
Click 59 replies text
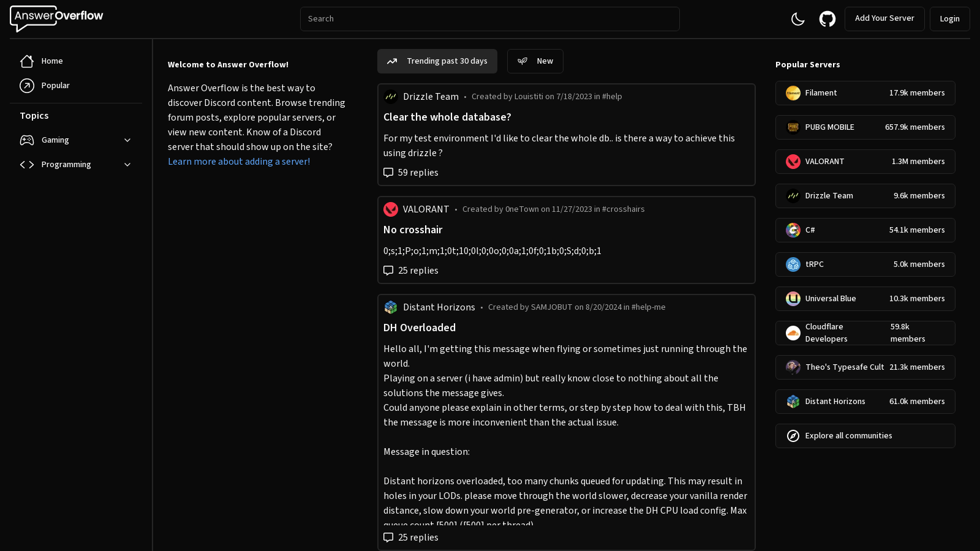click(x=418, y=173)
